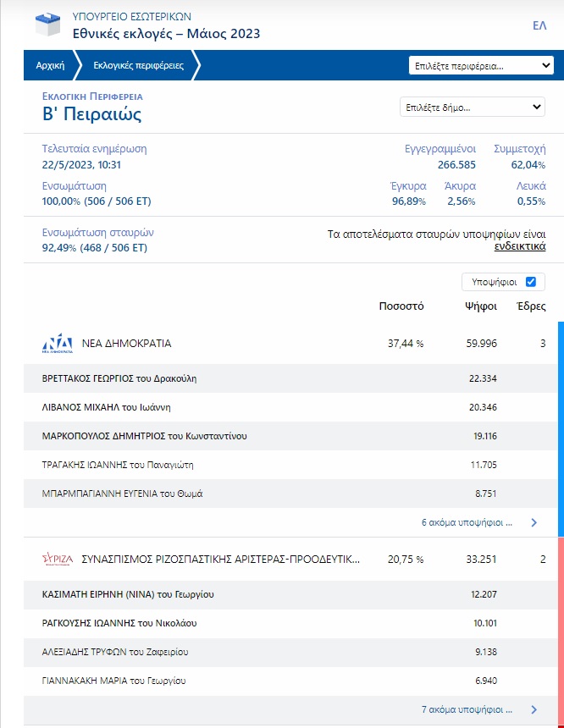Screen dimensions: 564x728
Task: Select candidate ΒΡΕΤΤΑΚΟΣ ΓΕΩΡΓΙΟΣ row
Action: [x=119, y=378]
